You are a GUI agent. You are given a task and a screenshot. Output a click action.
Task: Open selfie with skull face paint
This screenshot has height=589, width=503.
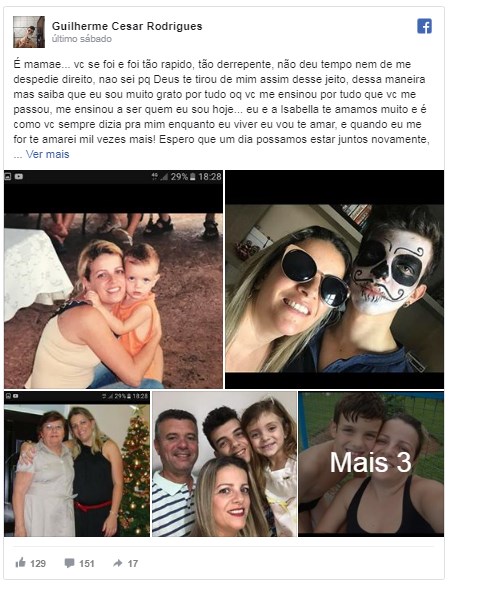(334, 279)
